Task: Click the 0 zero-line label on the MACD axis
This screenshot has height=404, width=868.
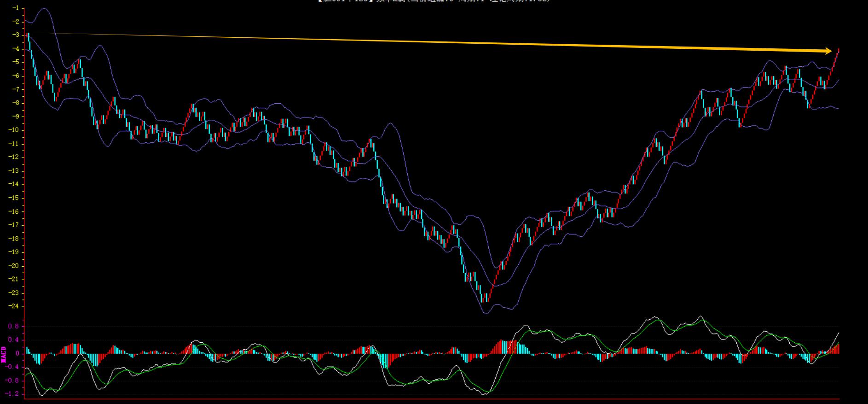Action: pyautogui.click(x=17, y=354)
